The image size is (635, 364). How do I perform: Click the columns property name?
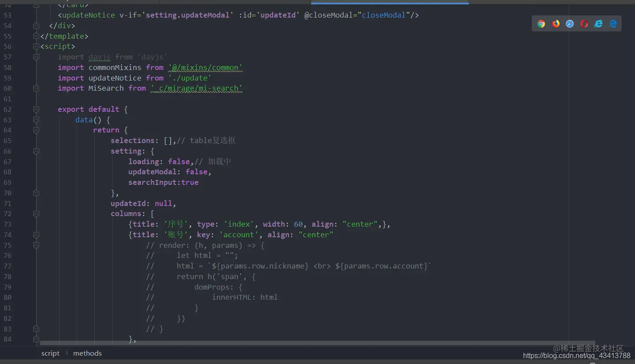click(x=126, y=214)
